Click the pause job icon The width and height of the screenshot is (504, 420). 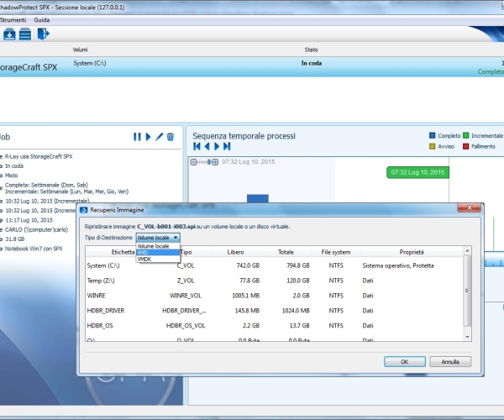[x=137, y=136]
